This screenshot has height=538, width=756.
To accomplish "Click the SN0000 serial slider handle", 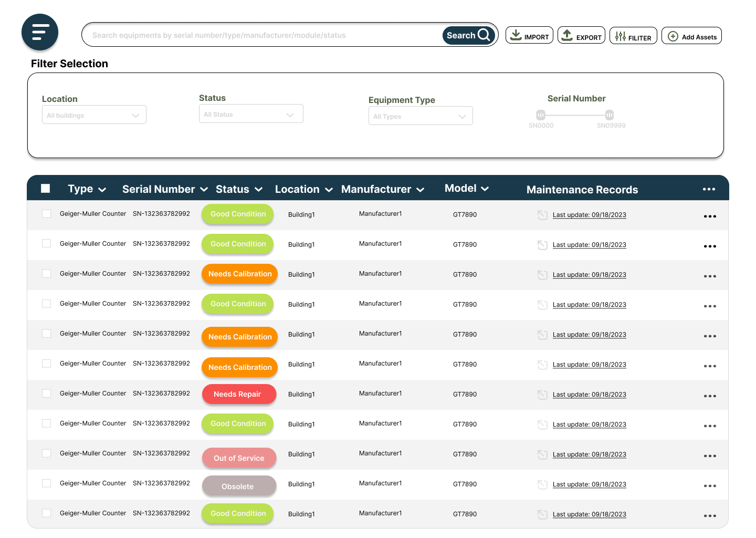I will pyautogui.click(x=541, y=115).
